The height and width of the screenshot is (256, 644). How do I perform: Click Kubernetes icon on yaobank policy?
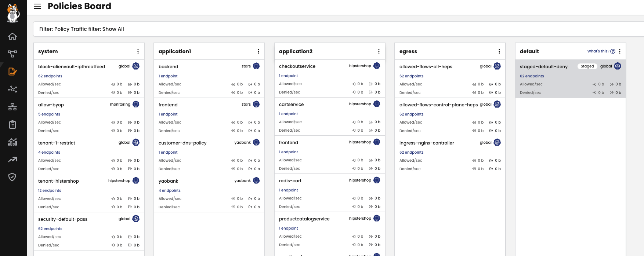pos(256,180)
